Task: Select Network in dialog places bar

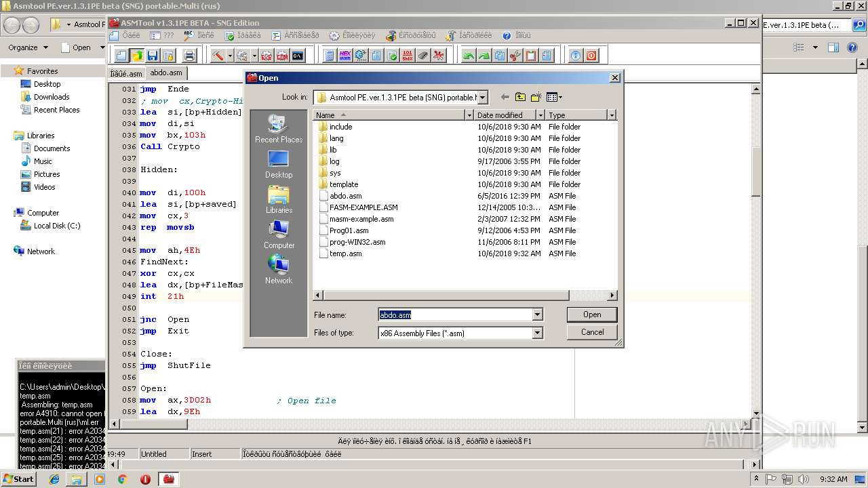Action: coord(279,270)
